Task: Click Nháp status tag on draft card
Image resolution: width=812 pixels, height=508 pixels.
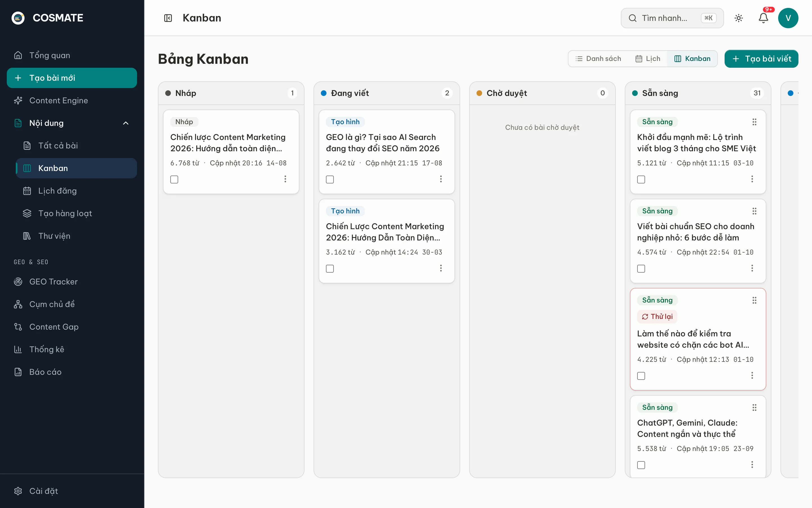Action: coord(184,122)
